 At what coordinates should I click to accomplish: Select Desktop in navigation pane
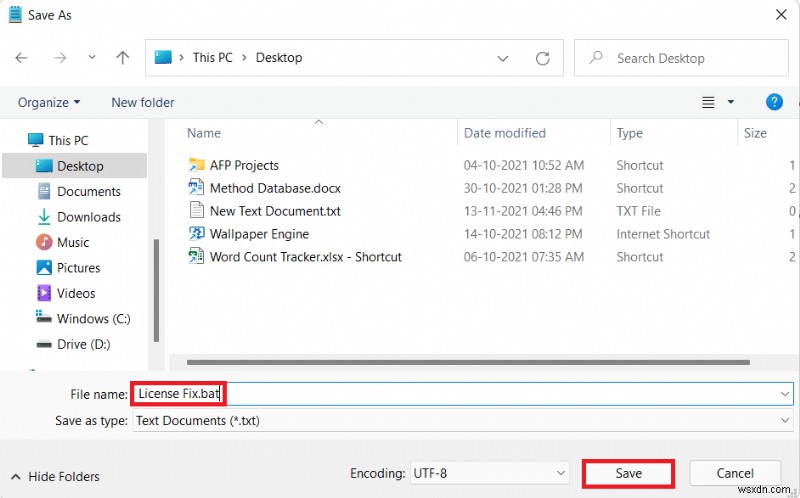click(74, 166)
